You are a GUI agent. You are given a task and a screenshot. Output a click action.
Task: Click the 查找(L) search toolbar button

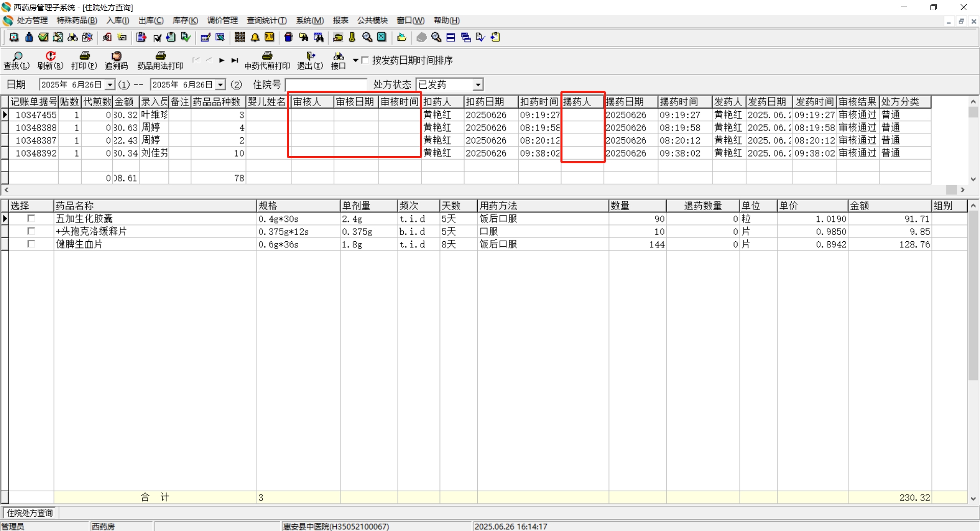(x=16, y=60)
